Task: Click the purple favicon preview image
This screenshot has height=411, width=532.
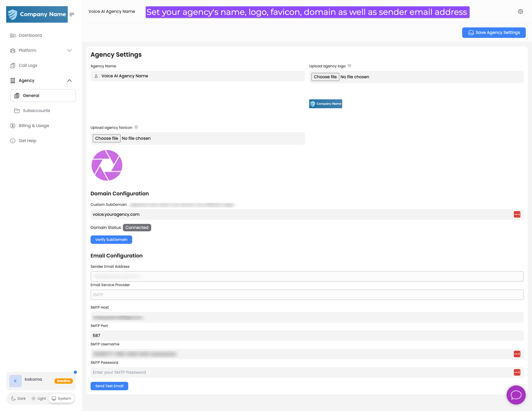Action: click(x=107, y=165)
